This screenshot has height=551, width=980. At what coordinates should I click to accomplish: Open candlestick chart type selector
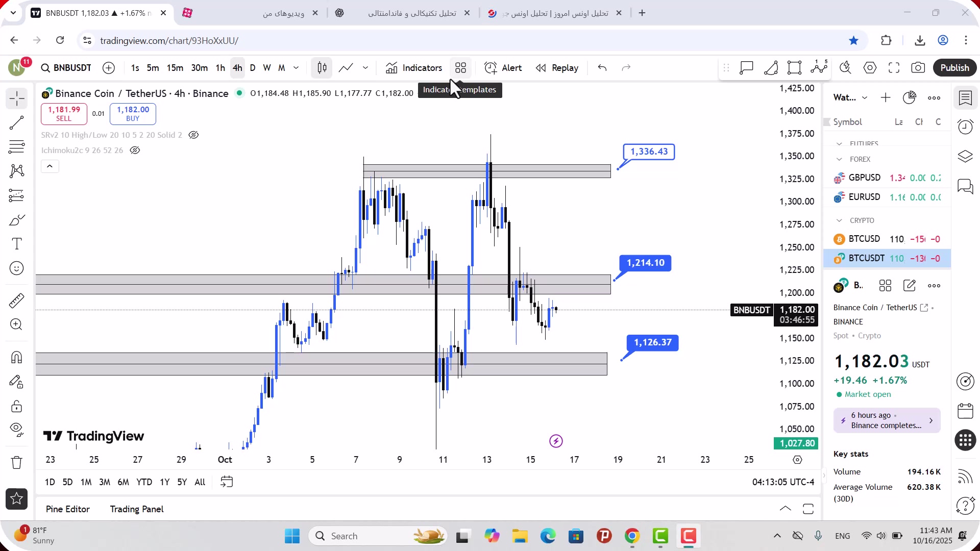click(x=322, y=68)
